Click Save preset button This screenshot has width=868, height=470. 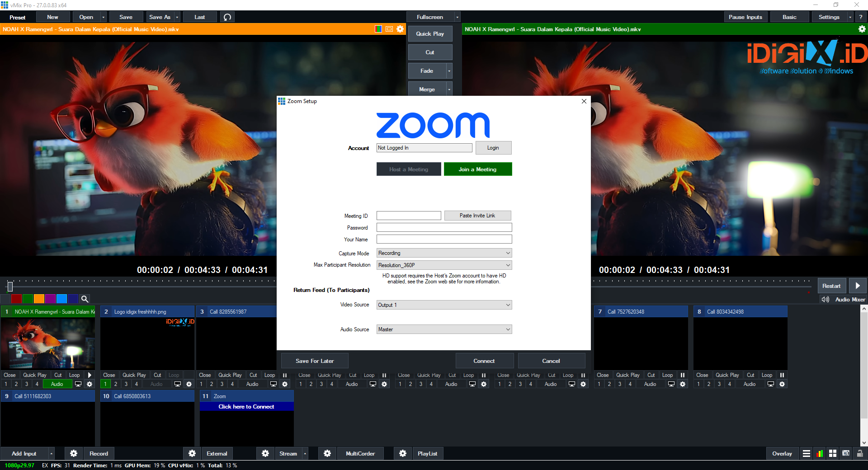(126, 17)
